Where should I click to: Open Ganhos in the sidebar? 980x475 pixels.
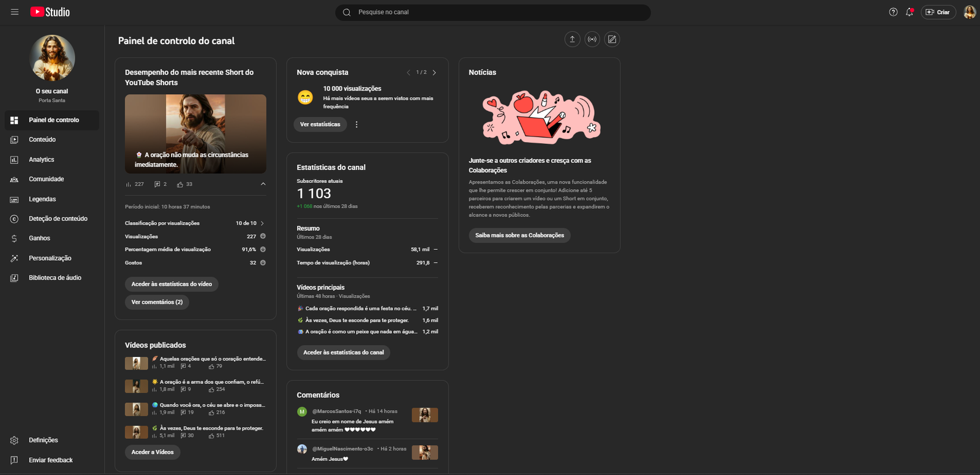52,238
